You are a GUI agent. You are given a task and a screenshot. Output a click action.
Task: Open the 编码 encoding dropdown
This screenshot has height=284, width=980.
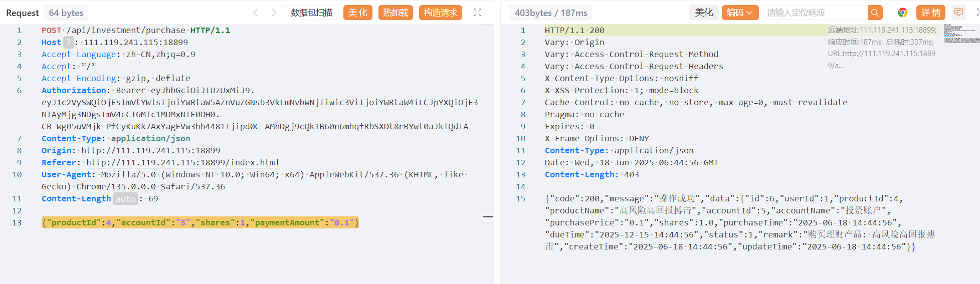coord(739,13)
